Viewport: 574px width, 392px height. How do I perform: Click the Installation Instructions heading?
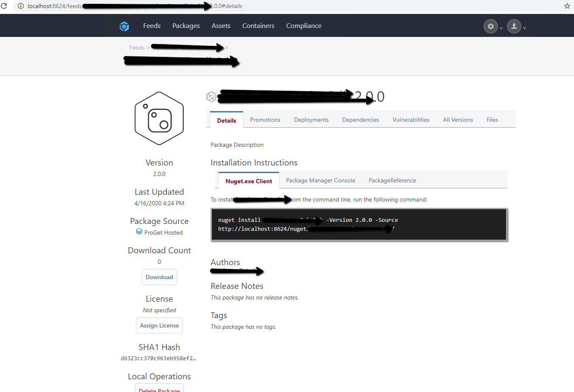click(x=254, y=162)
